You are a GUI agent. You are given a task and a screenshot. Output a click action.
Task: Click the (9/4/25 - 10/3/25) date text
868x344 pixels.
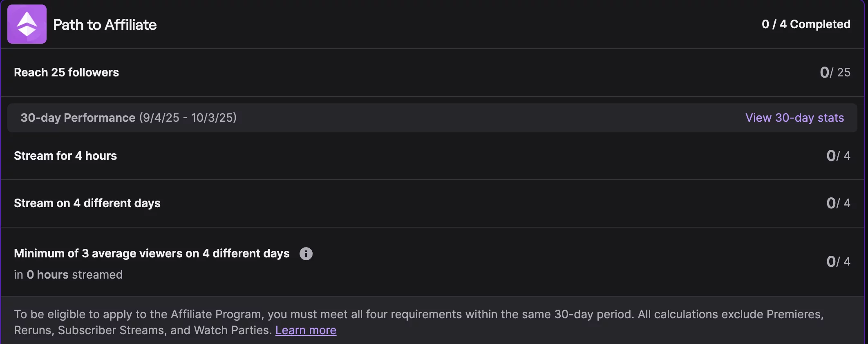[x=188, y=118]
